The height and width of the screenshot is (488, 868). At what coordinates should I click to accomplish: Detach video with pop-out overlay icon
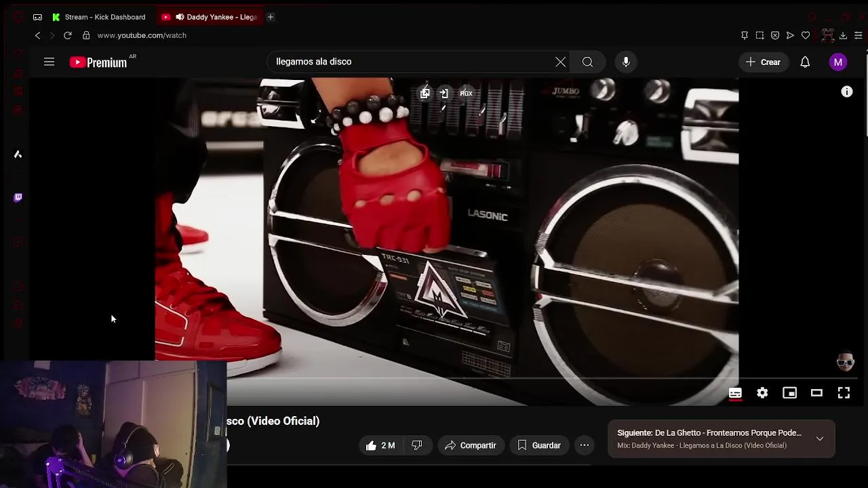click(425, 94)
